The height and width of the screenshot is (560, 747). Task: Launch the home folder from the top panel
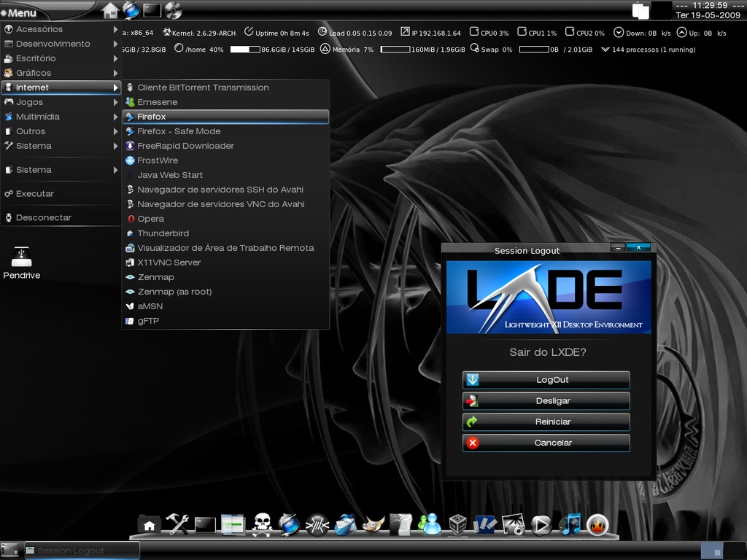[x=110, y=10]
